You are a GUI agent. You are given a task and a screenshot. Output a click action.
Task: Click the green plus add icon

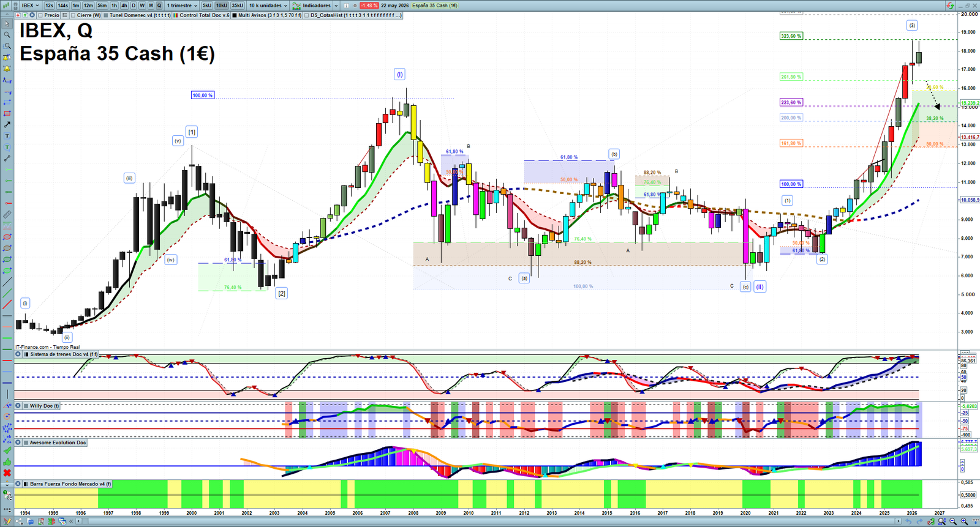point(25,15)
